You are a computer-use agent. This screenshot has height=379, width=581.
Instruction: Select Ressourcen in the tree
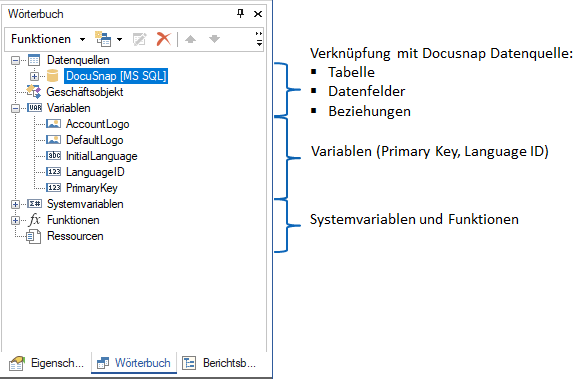[x=75, y=236]
